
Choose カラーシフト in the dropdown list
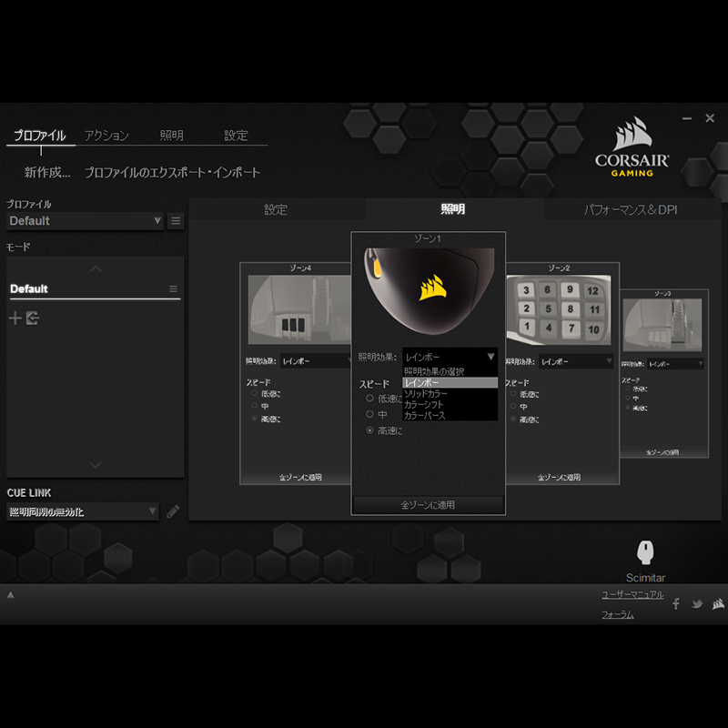(450, 404)
